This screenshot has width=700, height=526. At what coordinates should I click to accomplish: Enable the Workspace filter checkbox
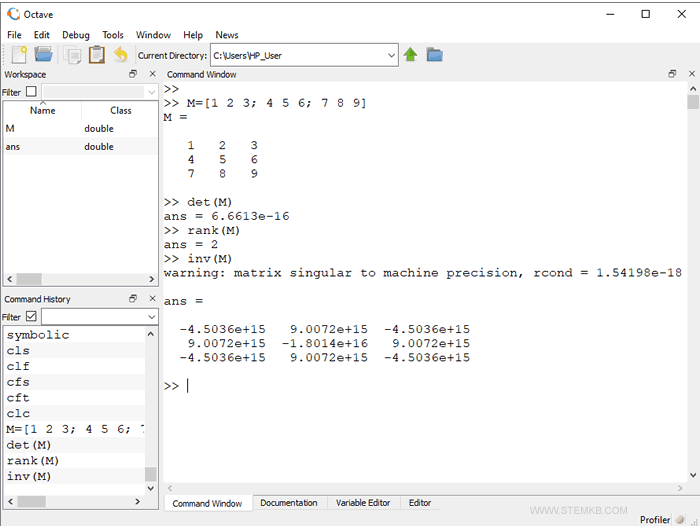click(x=31, y=92)
